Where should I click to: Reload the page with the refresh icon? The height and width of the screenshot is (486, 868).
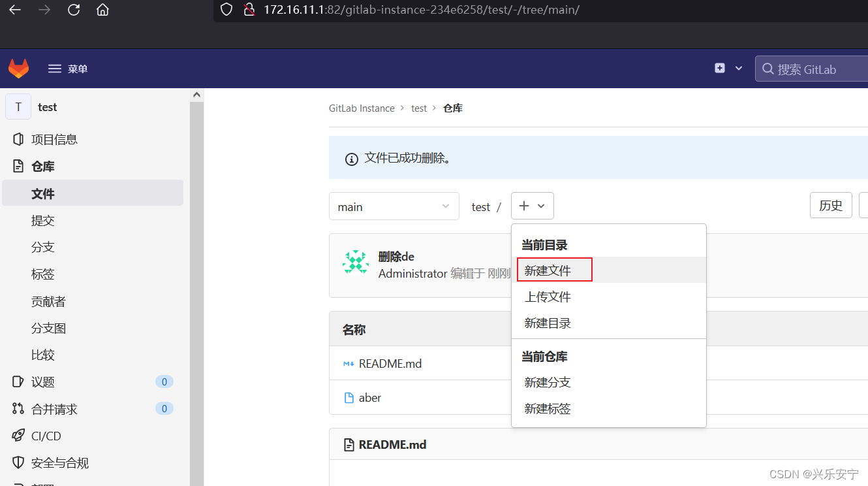point(74,10)
